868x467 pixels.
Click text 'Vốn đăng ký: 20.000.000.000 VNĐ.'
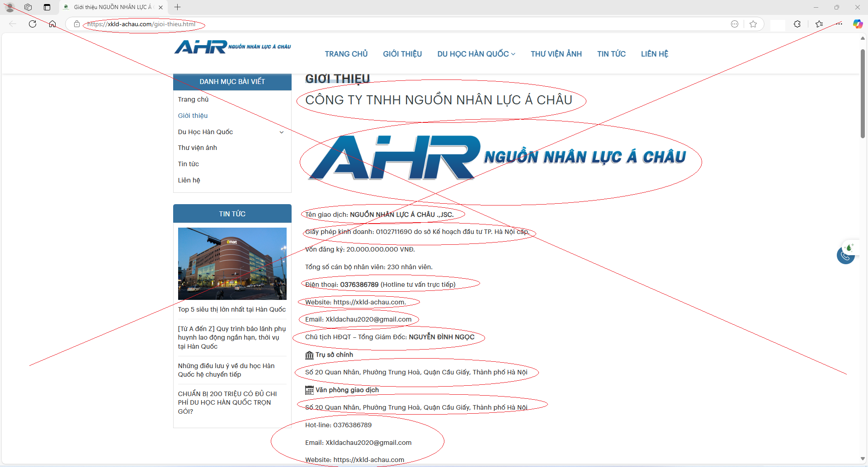(x=360, y=249)
